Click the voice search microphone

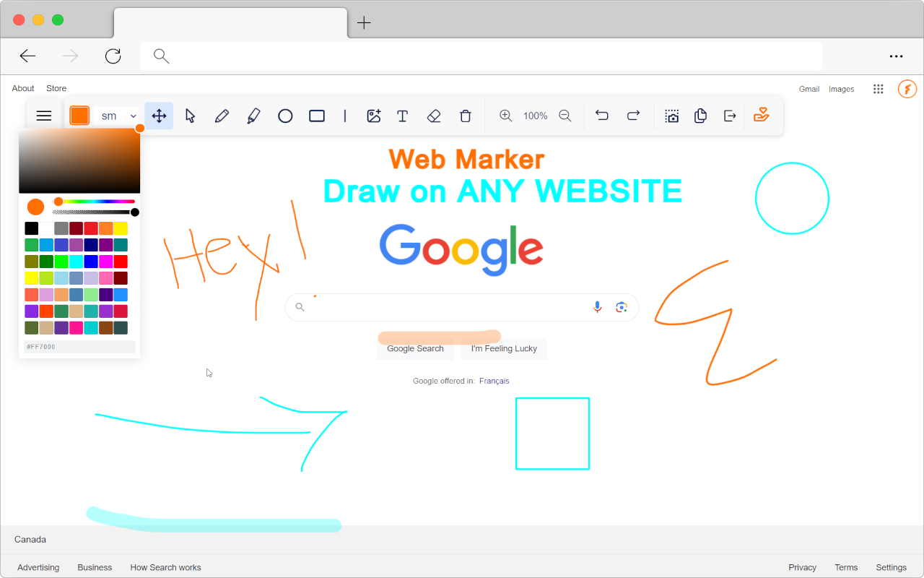pyautogui.click(x=597, y=307)
